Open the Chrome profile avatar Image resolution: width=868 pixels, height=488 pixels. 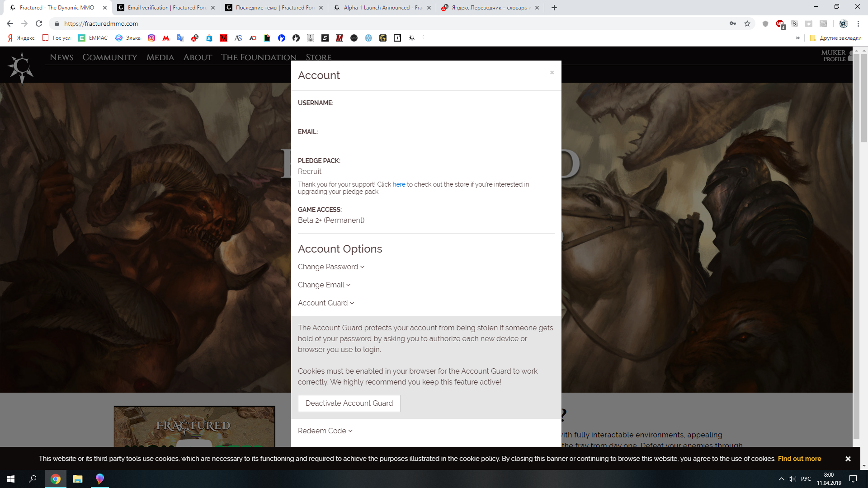point(843,23)
